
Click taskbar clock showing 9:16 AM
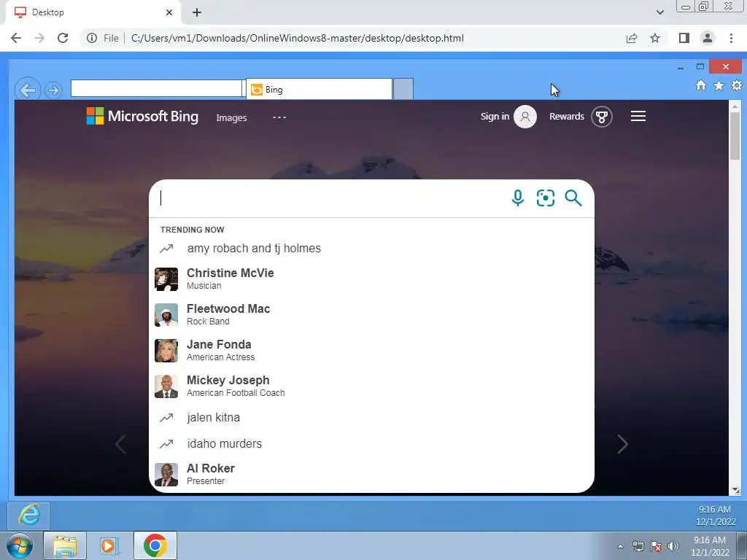[x=710, y=546]
